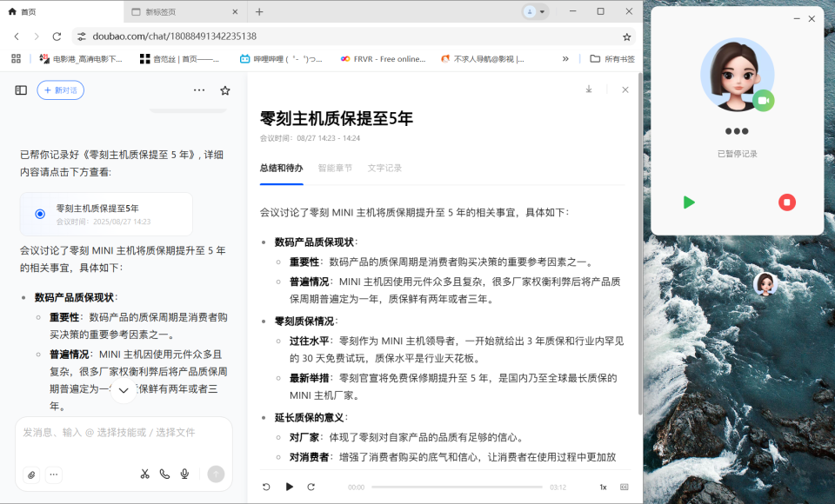The height and width of the screenshot is (504, 835).
Task: Click the 延长质保的意义 heading in the notes panel
Action: tap(311, 417)
